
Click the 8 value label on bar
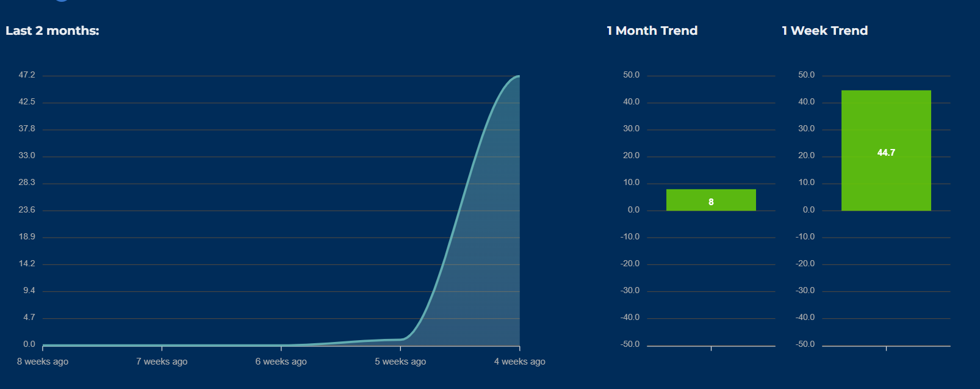[711, 202]
